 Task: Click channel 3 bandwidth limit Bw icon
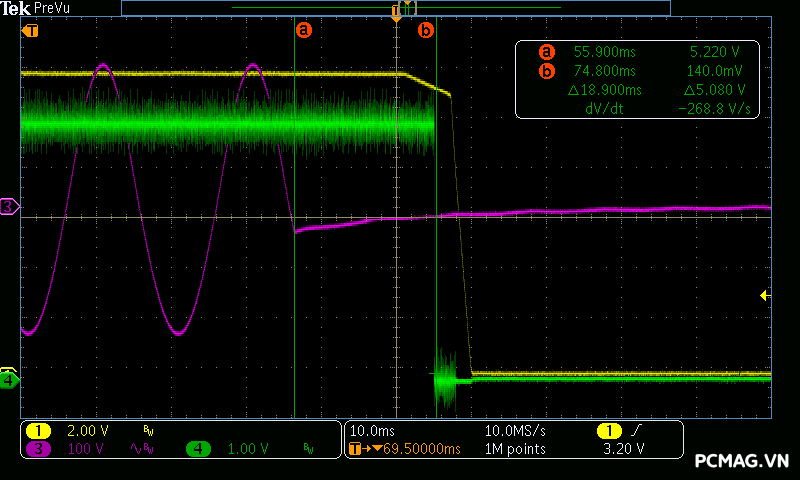coord(148,449)
